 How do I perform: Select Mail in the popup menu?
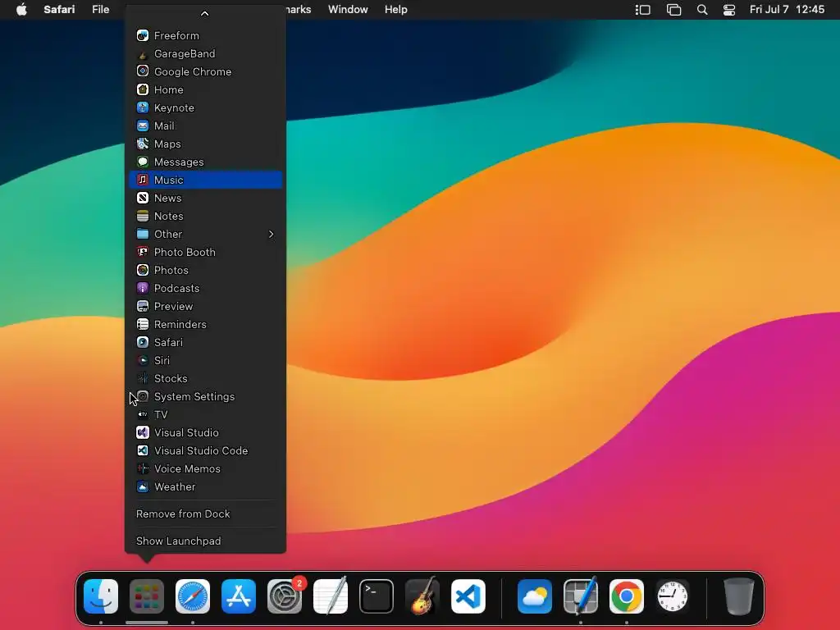point(205,126)
